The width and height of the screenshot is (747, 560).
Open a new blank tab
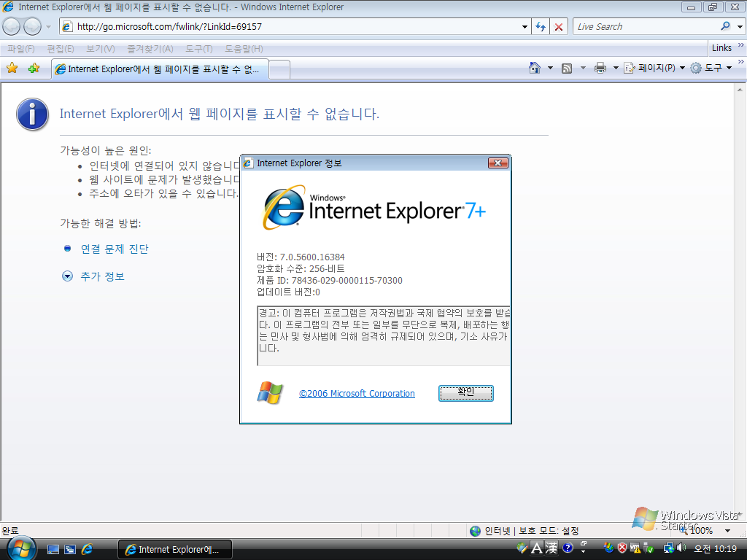[x=279, y=70]
